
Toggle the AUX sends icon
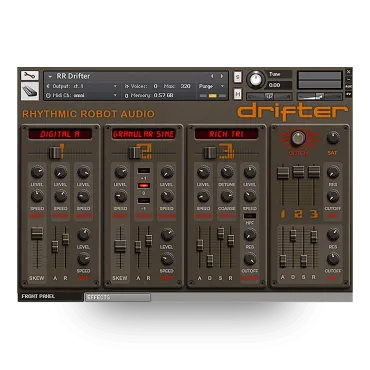coord(348,87)
